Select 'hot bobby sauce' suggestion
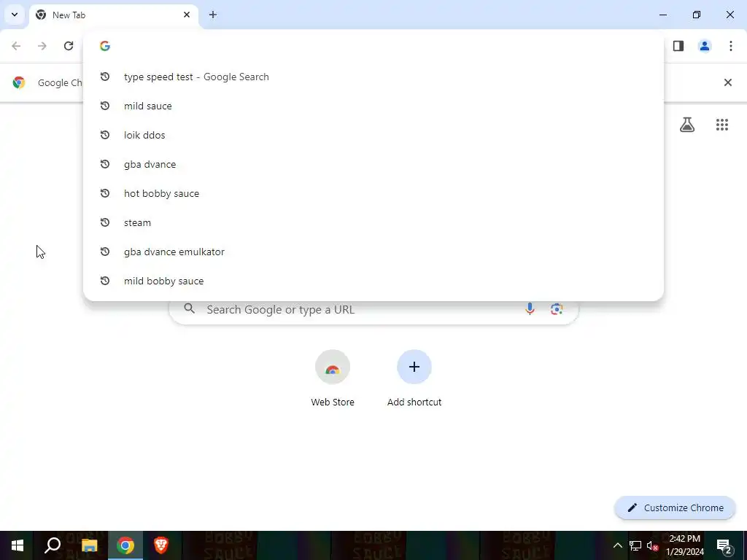This screenshot has height=560, width=747. tap(373, 193)
